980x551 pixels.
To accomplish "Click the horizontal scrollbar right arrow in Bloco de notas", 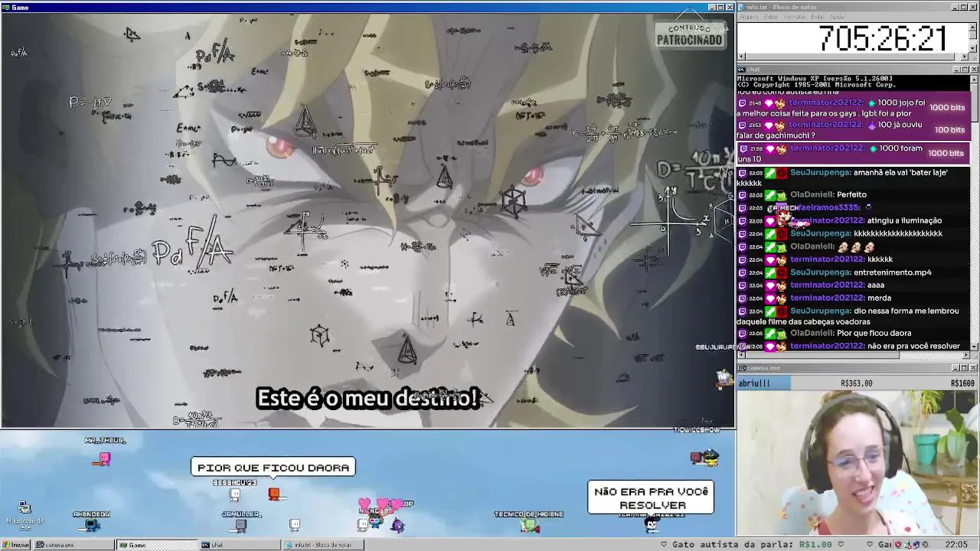I will point(965,57).
